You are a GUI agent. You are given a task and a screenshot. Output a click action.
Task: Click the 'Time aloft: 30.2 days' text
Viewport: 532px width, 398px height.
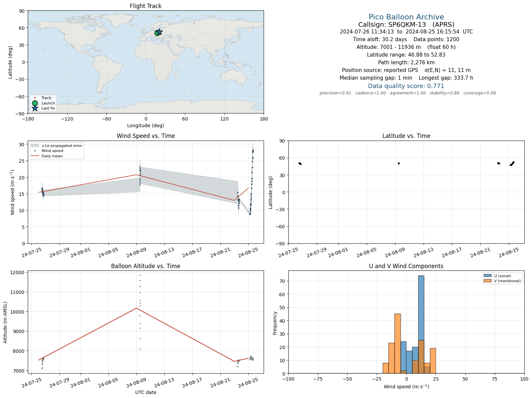pos(380,39)
